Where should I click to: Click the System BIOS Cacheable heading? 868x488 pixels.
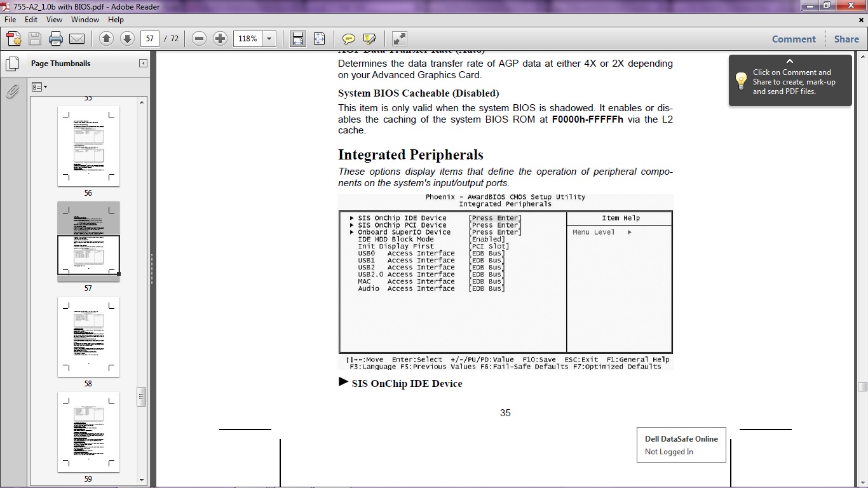tap(418, 93)
